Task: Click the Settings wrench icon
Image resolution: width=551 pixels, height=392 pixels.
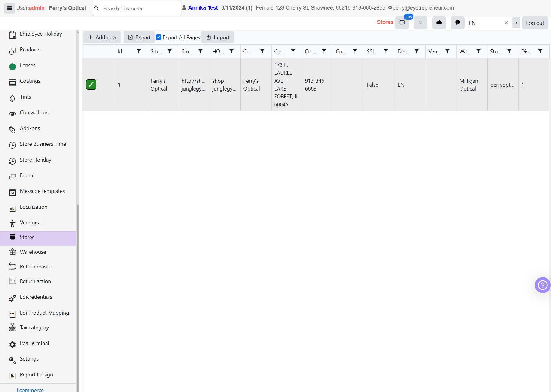Action: 12,360
